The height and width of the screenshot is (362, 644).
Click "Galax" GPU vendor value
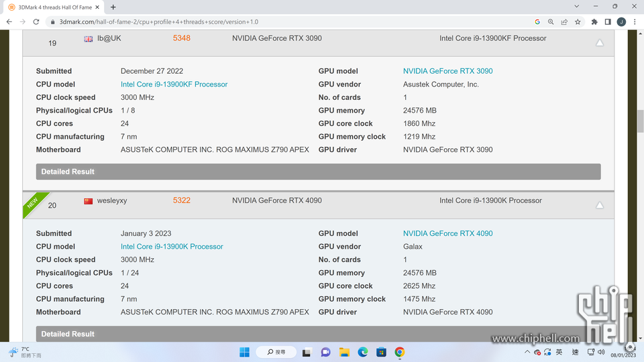(x=413, y=246)
